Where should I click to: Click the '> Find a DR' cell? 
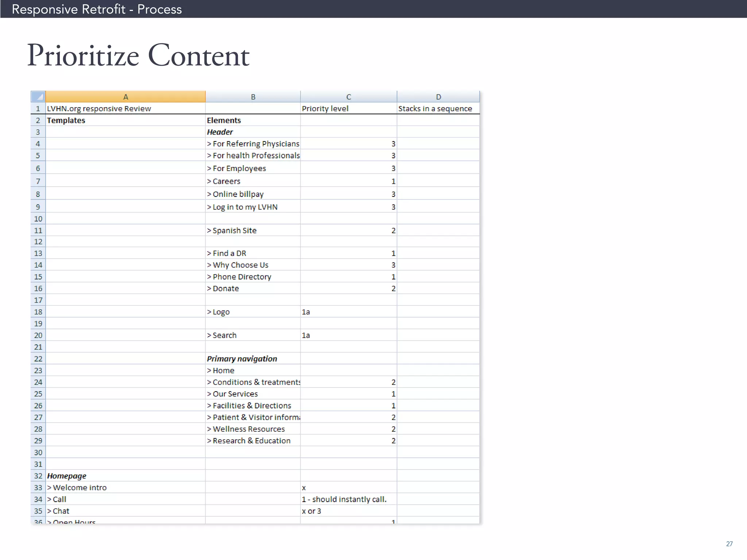coord(253,253)
